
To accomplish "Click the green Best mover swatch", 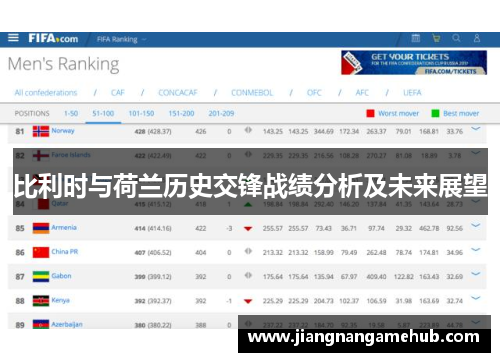I will (x=435, y=113).
